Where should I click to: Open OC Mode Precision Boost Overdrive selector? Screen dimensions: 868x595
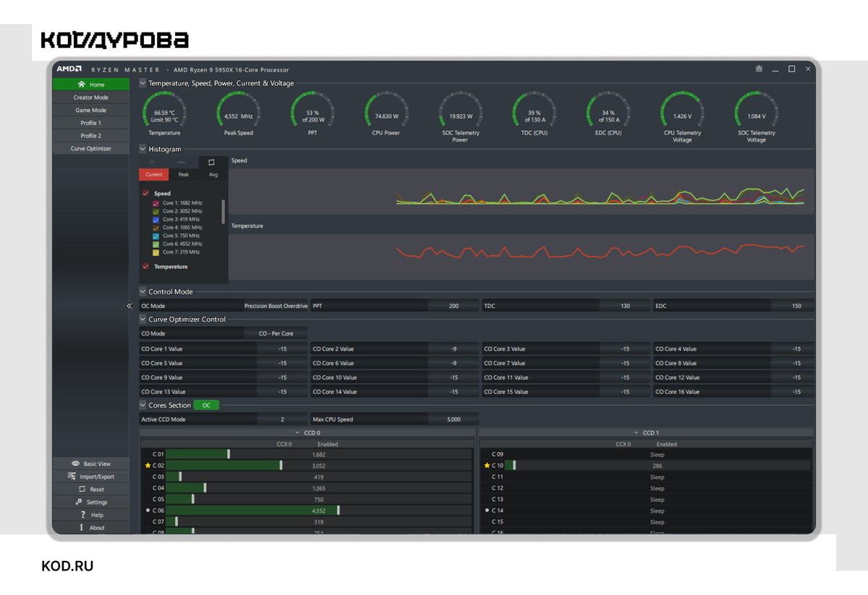276,306
